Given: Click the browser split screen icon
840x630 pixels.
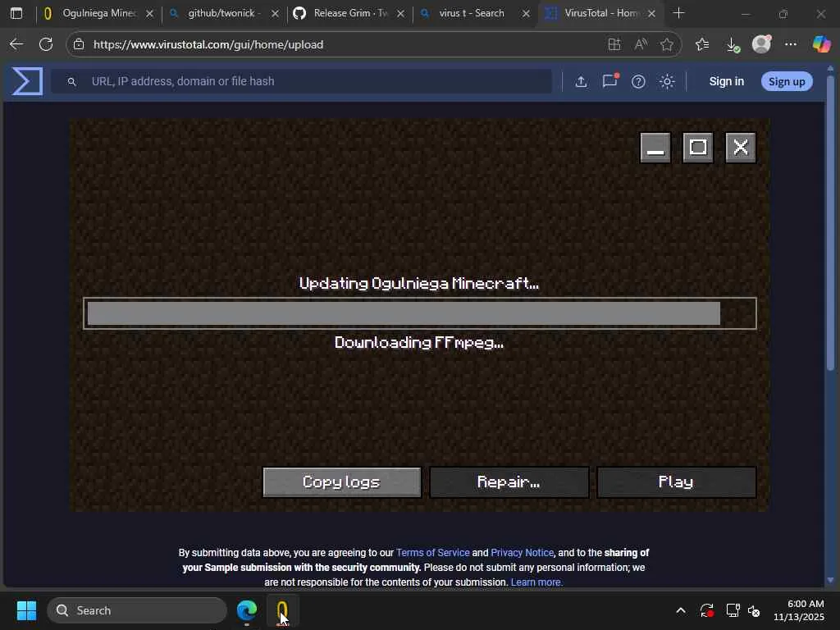Looking at the screenshot, I should [614, 44].
